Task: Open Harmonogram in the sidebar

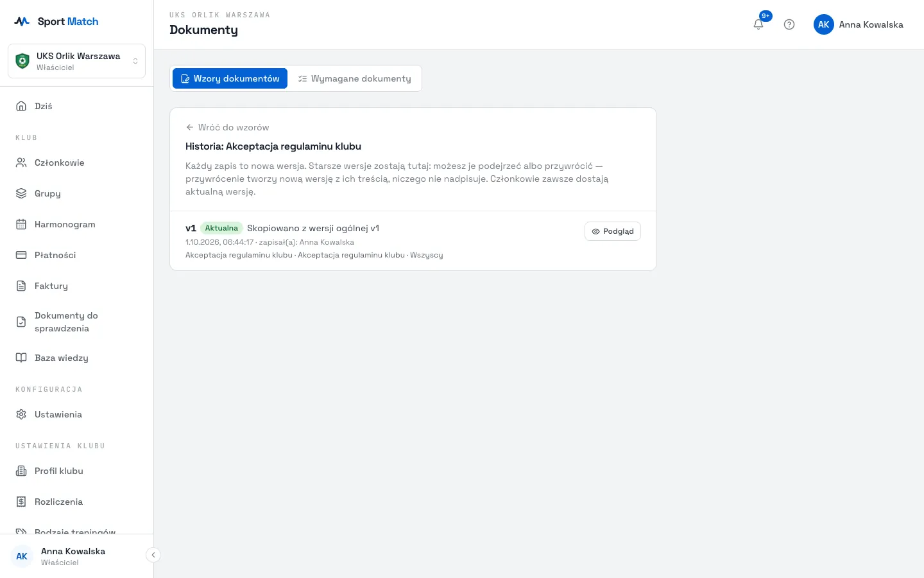Action: (76, 224)
